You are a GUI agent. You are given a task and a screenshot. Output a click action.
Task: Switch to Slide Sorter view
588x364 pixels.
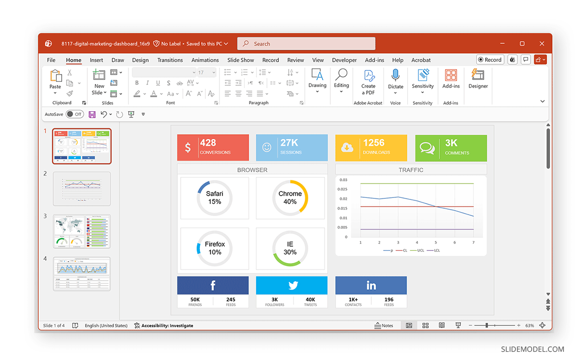(x=425, y=325)
